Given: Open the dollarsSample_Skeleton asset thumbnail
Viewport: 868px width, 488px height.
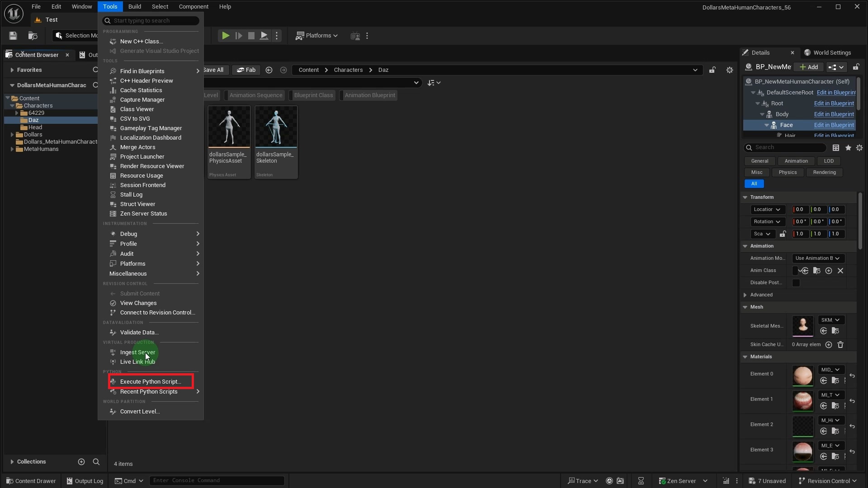Looking at the screenshot, I should (x=276, y=127).
